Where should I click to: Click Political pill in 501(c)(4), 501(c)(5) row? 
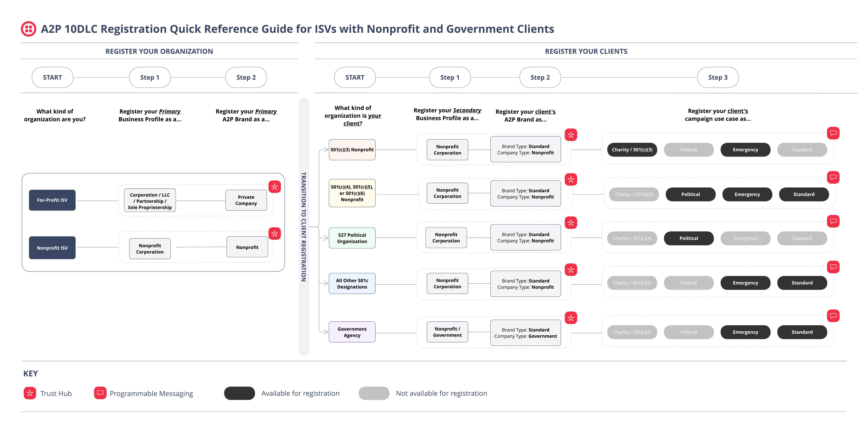pyautogui.click(x=690, y=194)
